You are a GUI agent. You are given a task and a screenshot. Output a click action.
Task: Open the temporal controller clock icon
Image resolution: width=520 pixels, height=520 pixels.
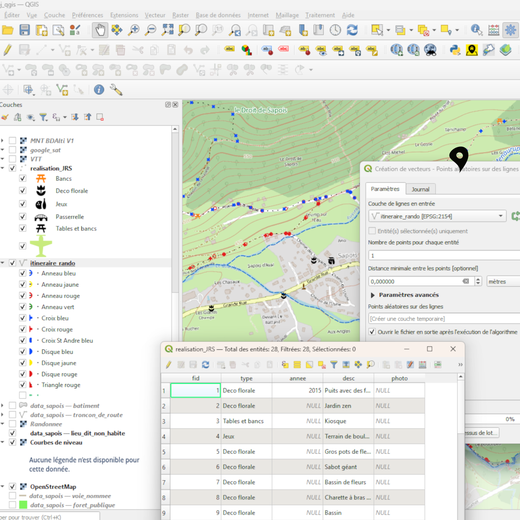click(x=335, y=30)
